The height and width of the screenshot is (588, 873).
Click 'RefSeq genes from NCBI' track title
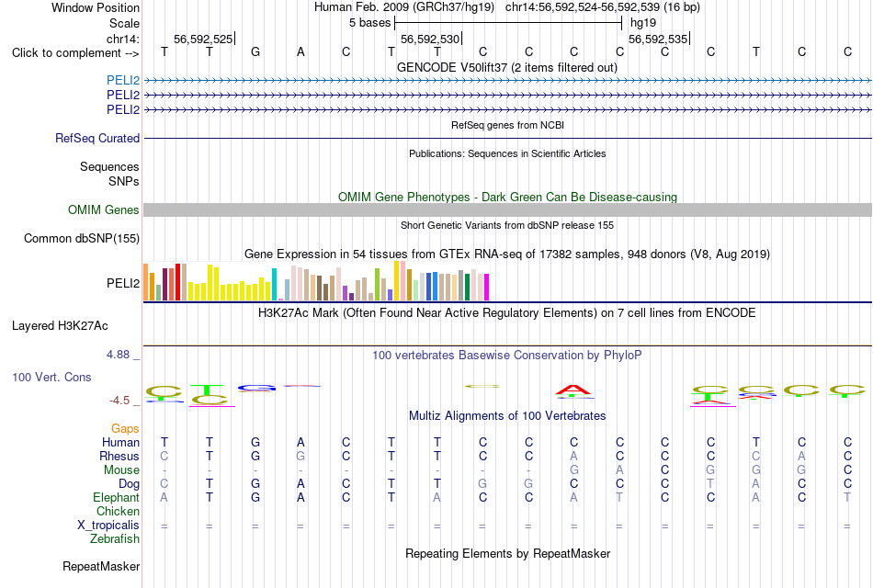pos(507,125)
